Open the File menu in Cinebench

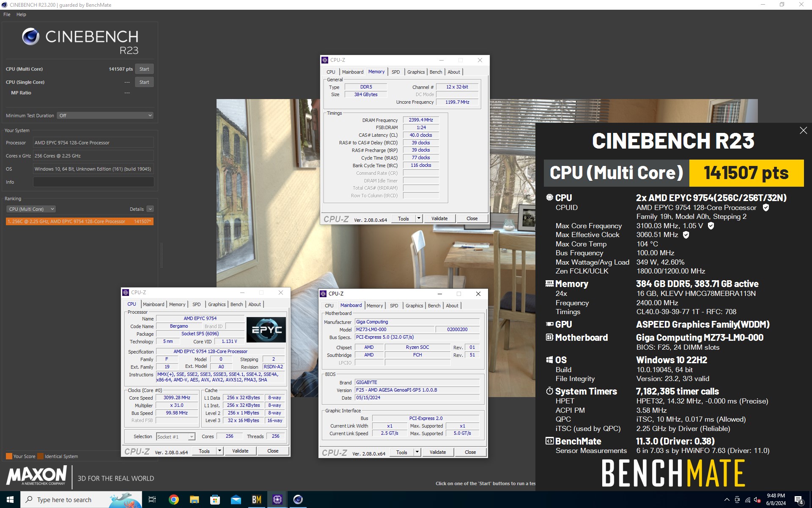coord(7,14)
